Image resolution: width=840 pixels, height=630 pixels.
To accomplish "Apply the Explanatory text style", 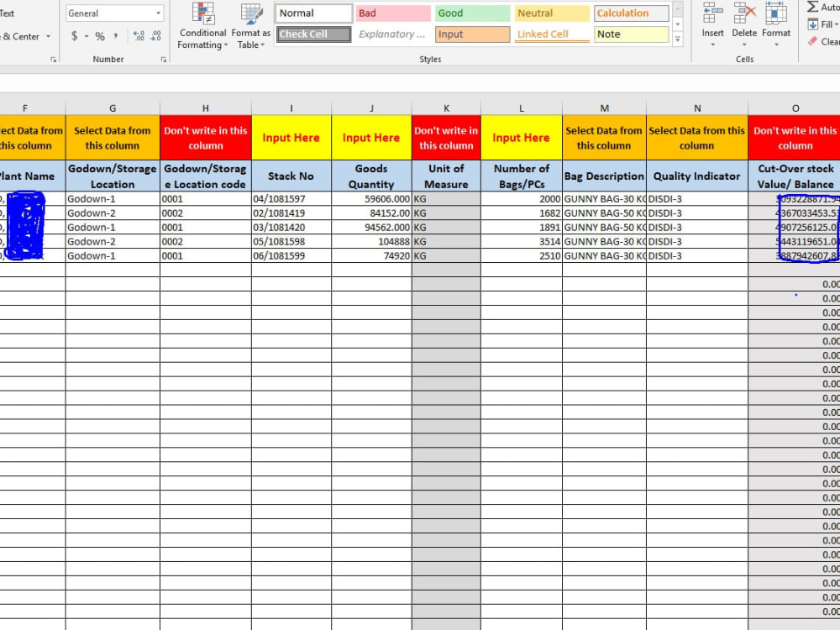I will click(393, 34).
